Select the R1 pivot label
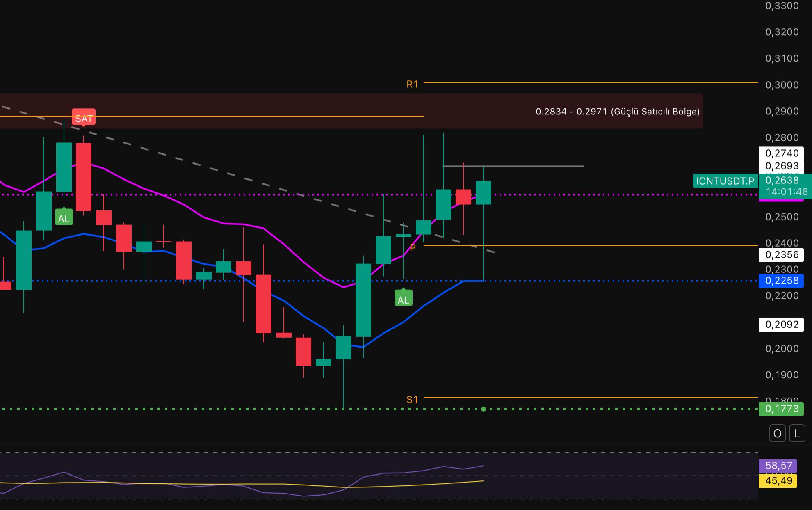Screen dimensions: 812x510 pyautogui.click(x=412, y=84)
